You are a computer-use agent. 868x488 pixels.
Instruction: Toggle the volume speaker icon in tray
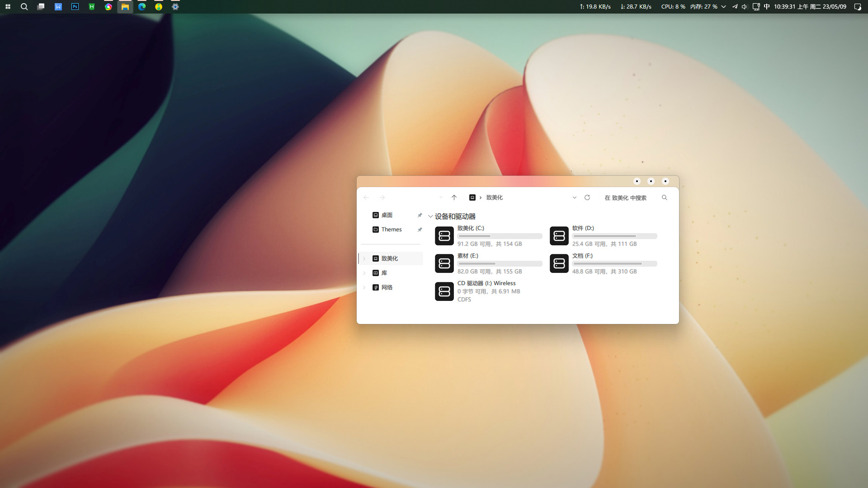click(x=744, y=7)
